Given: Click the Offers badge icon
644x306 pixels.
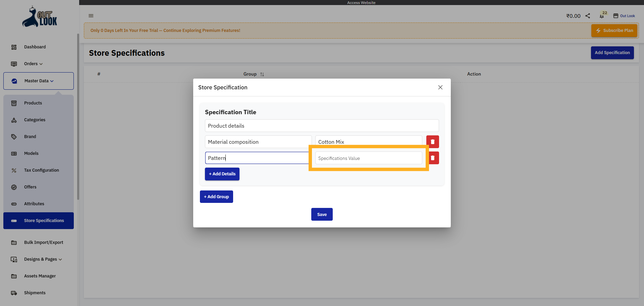Looking at the screenshot, I should [x=14, y=187].
